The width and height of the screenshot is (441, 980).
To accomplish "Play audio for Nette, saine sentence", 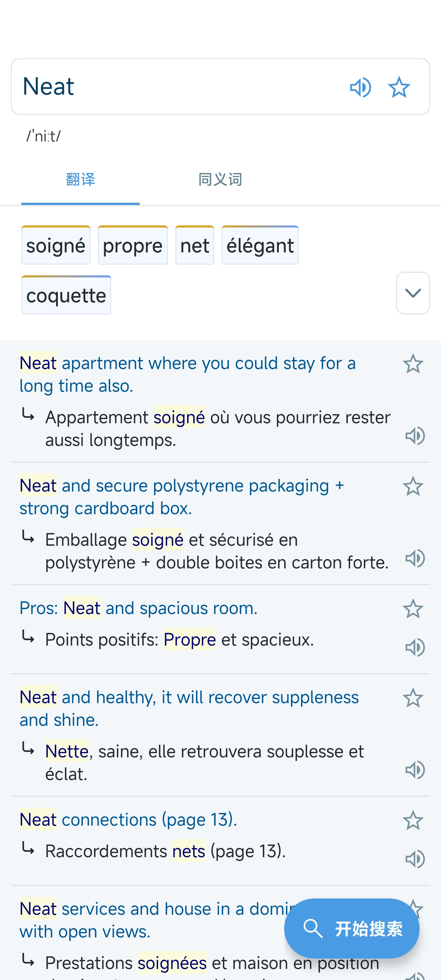I will point(415,770).
